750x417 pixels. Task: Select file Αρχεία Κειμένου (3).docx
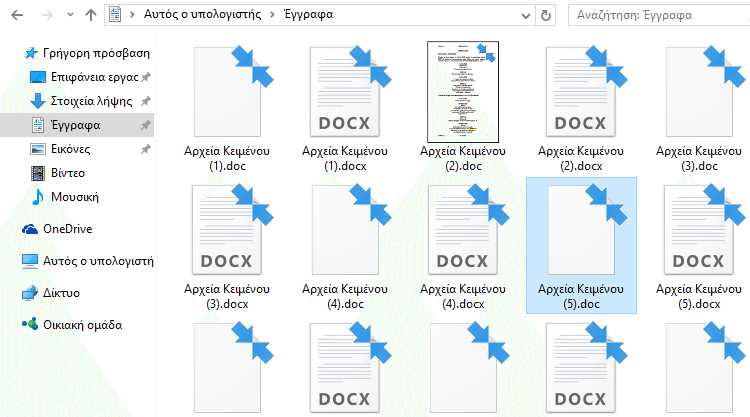[227, 247]
